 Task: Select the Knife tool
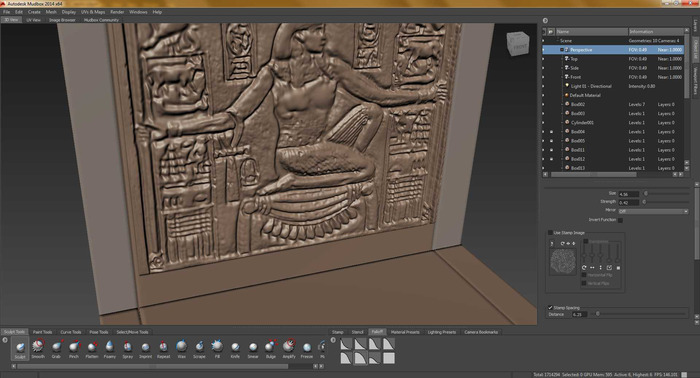[235, 349]
